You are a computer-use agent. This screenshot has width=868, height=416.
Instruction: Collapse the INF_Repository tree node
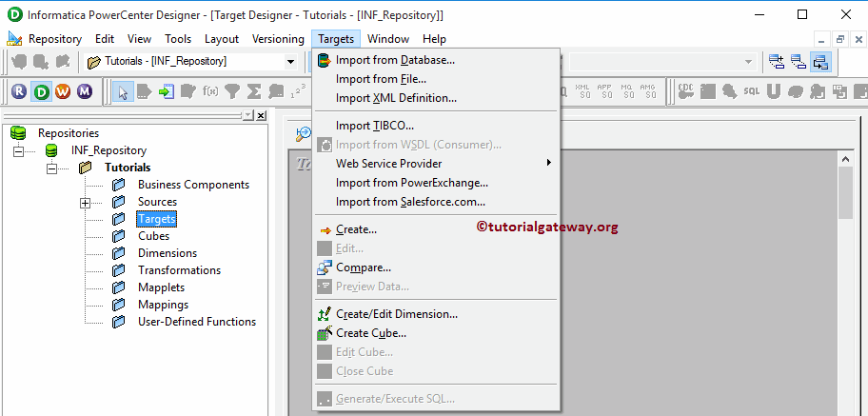coord(19,150)
